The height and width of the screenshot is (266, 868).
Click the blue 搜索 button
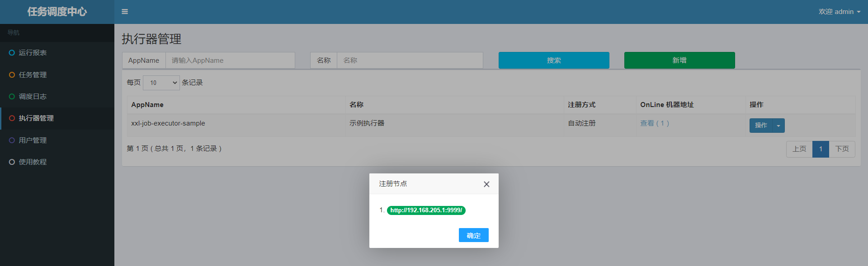click(x=554, y=61)
